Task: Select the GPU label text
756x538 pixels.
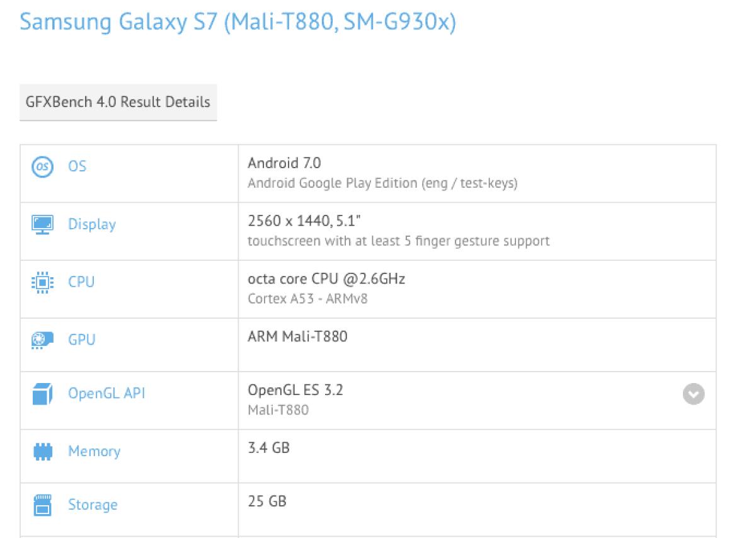Action: pyautogui.click(x=81, y=339)
